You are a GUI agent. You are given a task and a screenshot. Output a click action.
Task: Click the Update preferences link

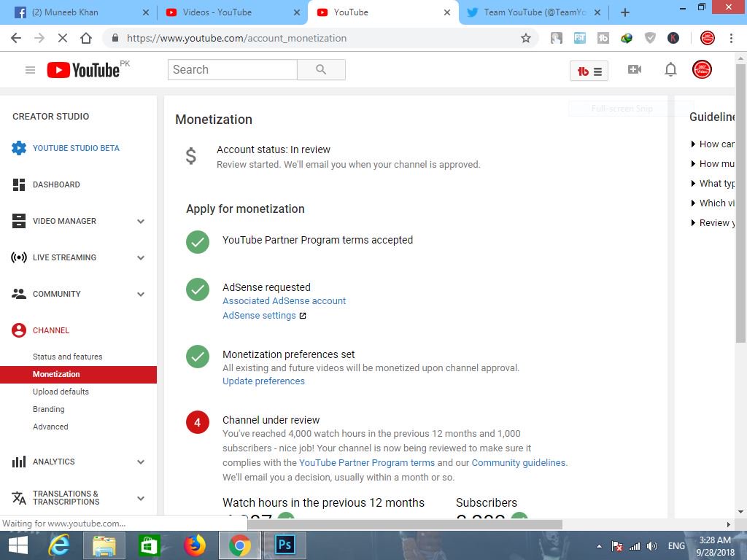[263, 381]
